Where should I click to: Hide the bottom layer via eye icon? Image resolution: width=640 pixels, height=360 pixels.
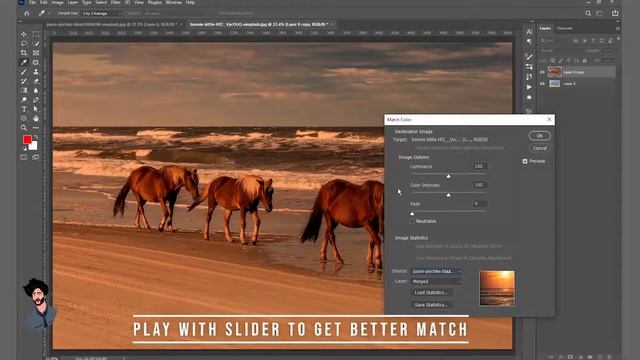point(542,84)
